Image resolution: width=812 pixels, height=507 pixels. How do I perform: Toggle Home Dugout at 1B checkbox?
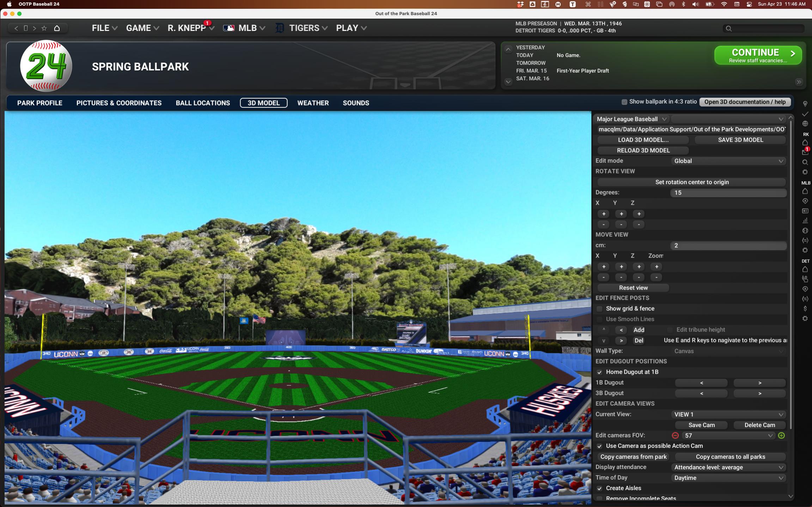(599, 372)
